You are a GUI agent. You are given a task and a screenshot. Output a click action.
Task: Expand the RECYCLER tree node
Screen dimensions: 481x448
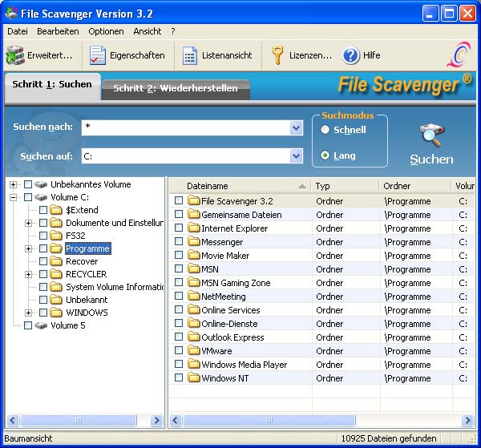click(28, 274)
